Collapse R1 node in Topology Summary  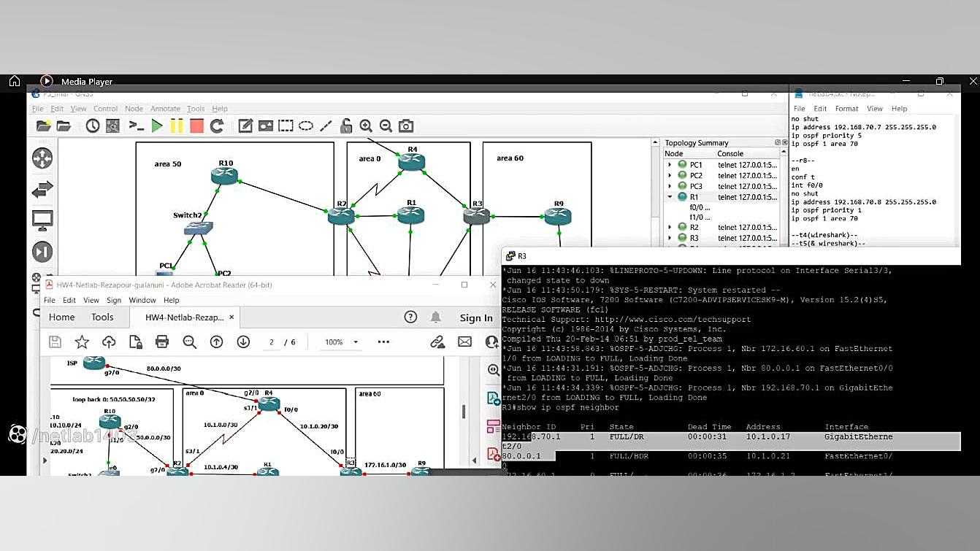[670, 197]
